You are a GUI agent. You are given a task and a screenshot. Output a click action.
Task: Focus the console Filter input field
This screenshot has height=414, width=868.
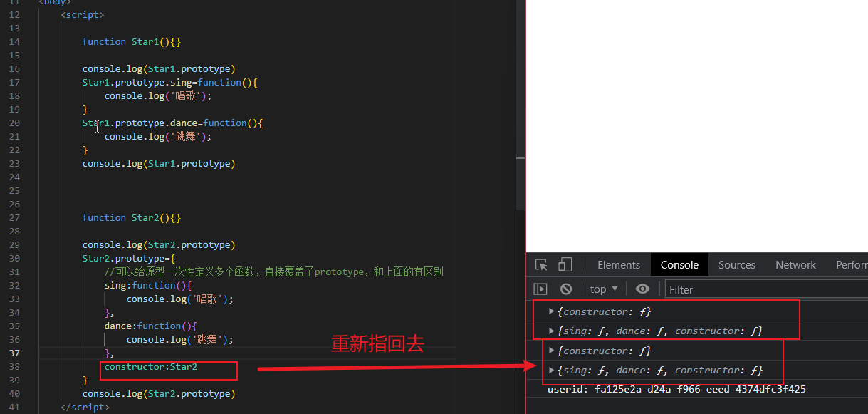click(765, 289)
